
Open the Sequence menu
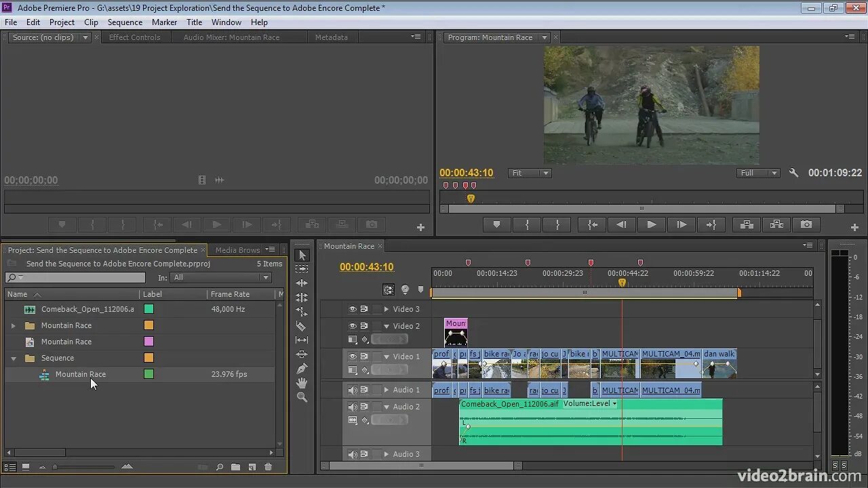point(125,22)
